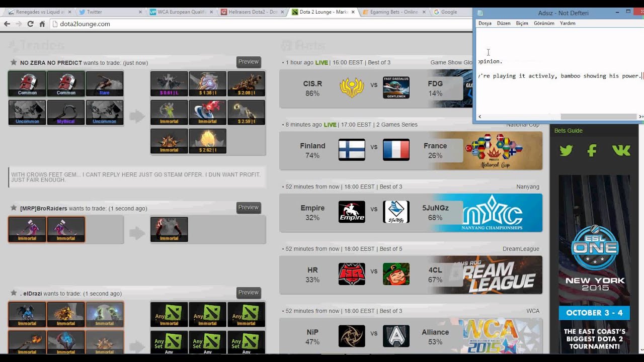Viewport: 644px width, 362px height.
Task: Open [MRP]BroRaiders profile link
Action: point(44,208)
